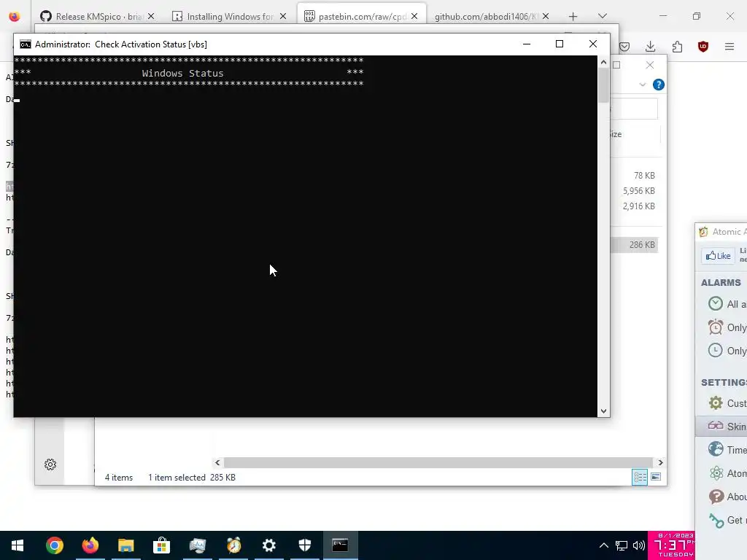
Task: Maximize the File Explorer window
Action: 616,65
